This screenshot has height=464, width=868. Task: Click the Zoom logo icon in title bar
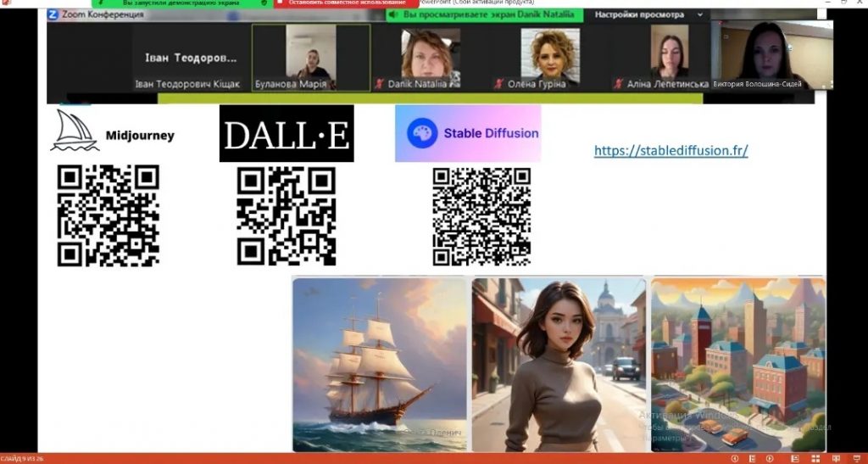point(53,14)
